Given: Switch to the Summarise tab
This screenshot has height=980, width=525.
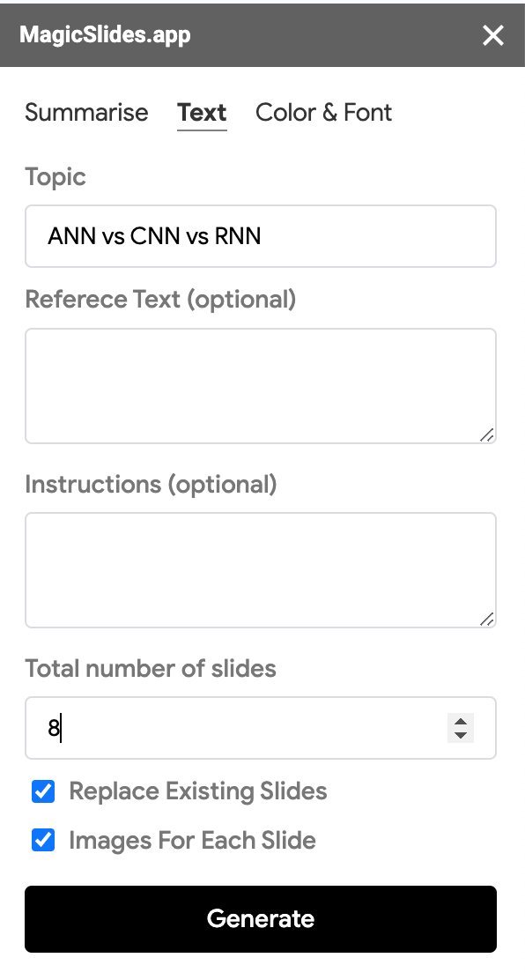Looking at the screenshot, I should click(x=86, y=112).
